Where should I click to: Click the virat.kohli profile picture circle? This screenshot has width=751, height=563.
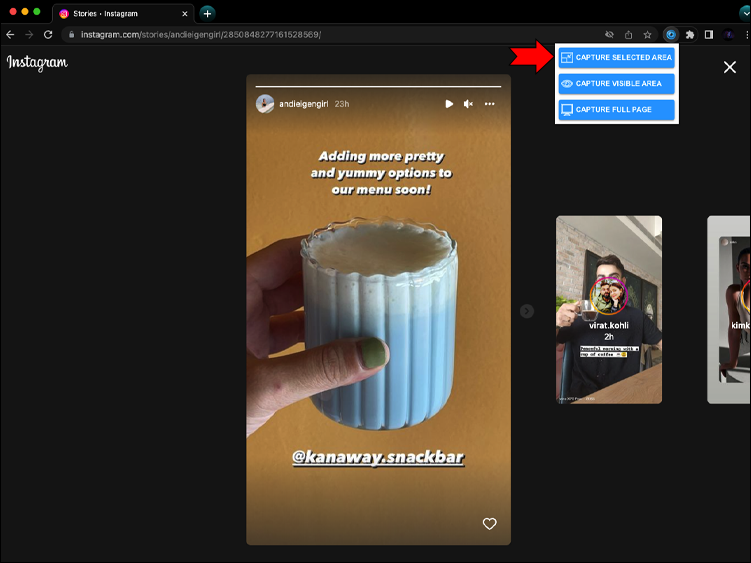pyautogui.click(x=608, y=296)
